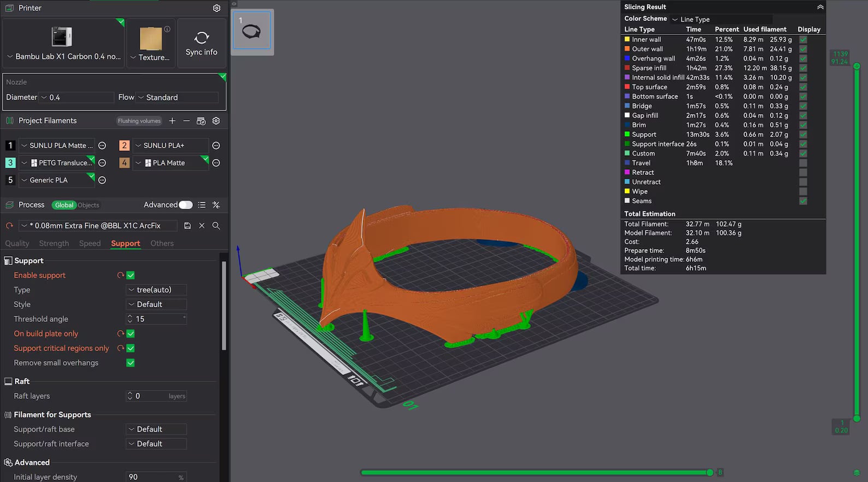
Task: Reset process preset with the orange arrow
Action: pyautogui.click(x=9, y=226)
